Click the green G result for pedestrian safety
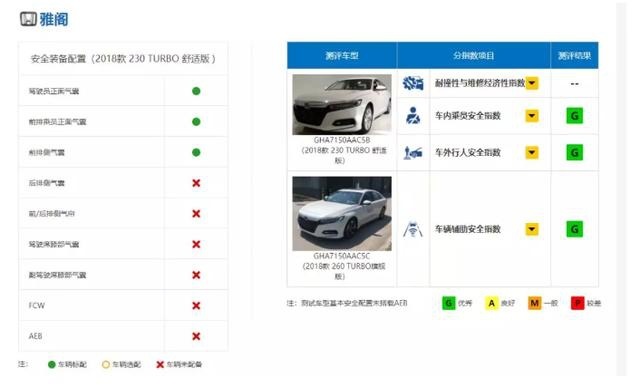The image size is (640, 387). click(574, 153)
